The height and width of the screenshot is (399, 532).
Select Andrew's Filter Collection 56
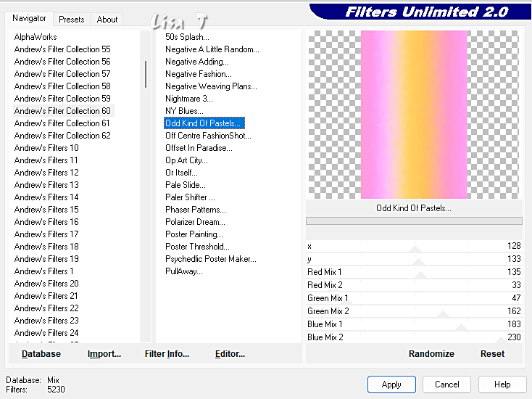[62, 62]
